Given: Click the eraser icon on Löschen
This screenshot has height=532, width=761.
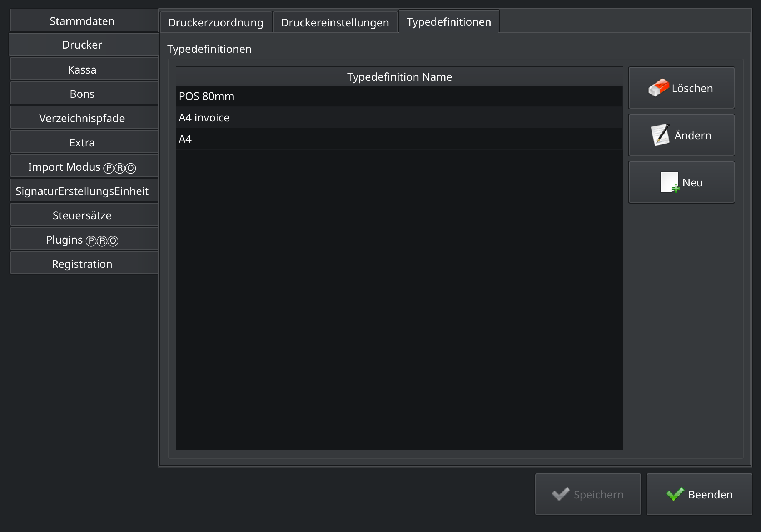Looking at the screenshot, I should pyautogui.click(x=658, y=88).
